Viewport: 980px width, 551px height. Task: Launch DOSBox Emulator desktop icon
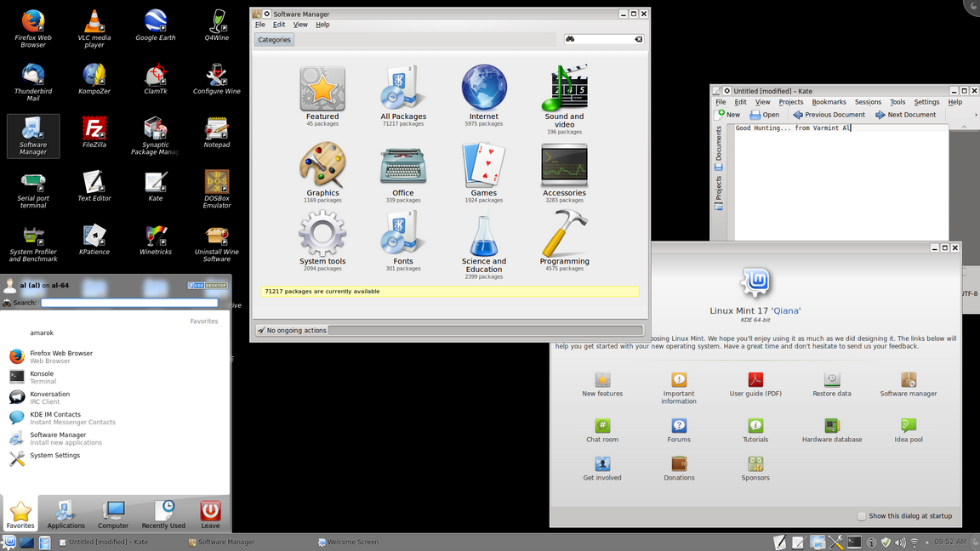tap(217, 189)
